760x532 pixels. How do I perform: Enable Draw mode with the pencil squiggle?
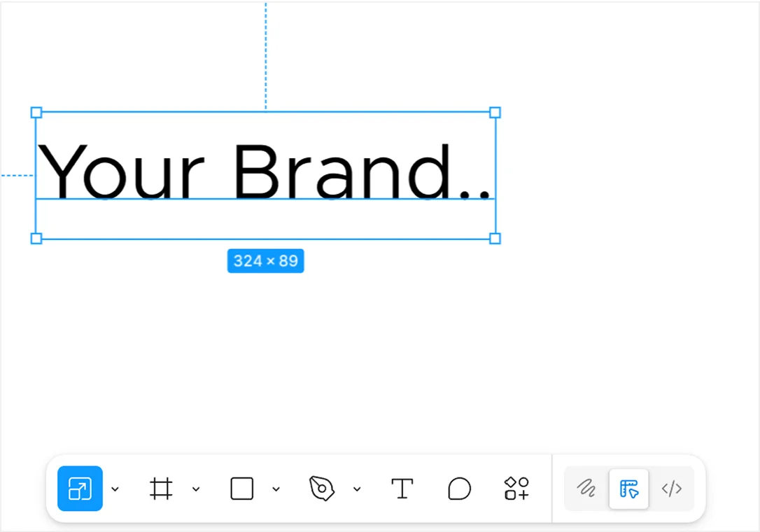[x=585, y=489]
